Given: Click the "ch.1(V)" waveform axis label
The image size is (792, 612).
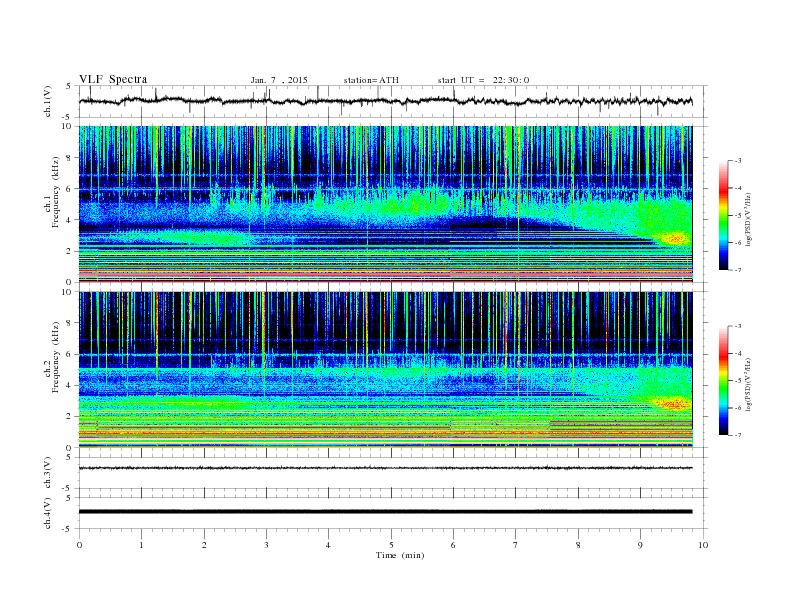Looking at the screenshot, I should 48,101.
